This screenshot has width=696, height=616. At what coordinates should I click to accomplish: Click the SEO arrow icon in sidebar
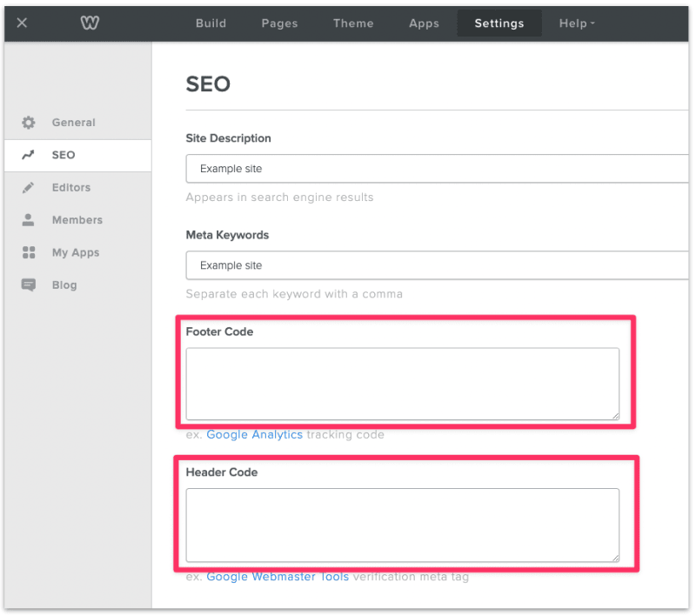27,155
